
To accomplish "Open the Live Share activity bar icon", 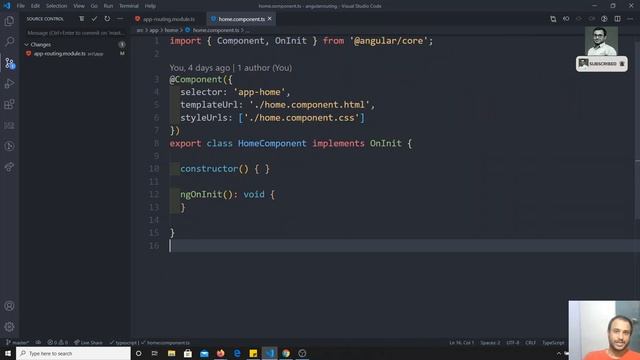I will click(9, 167).
